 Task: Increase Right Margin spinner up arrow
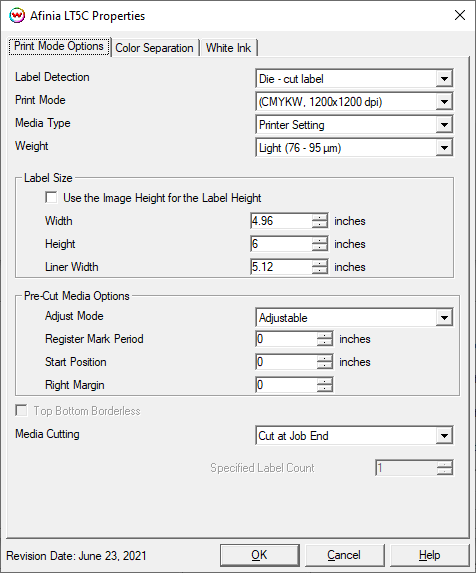(x=325, y=381)
